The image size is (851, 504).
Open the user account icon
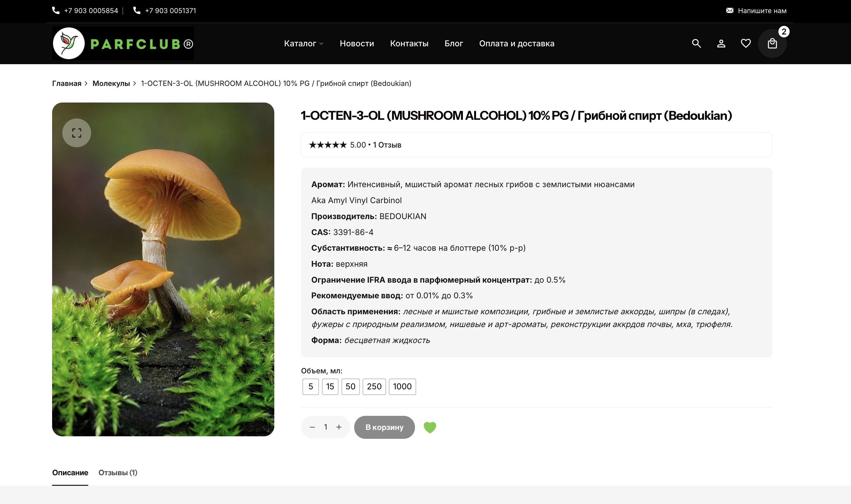coord(721,43)
